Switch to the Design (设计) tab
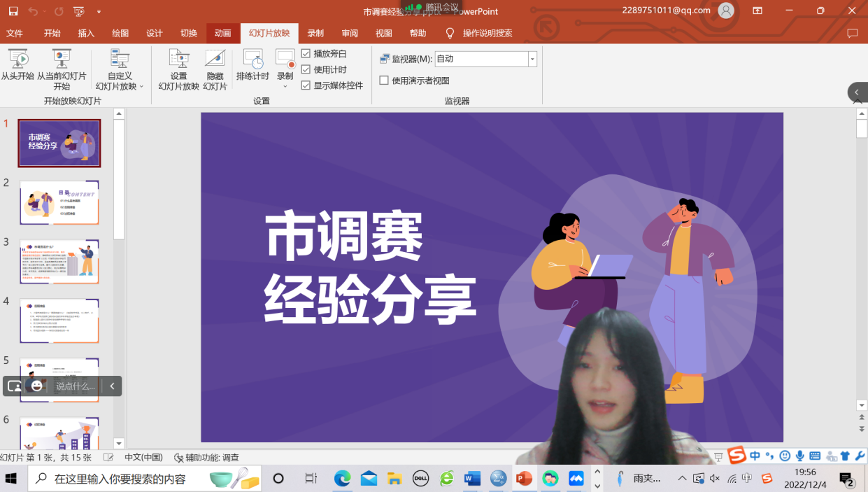This screenshot has width=868, height=492. point(154,33)
